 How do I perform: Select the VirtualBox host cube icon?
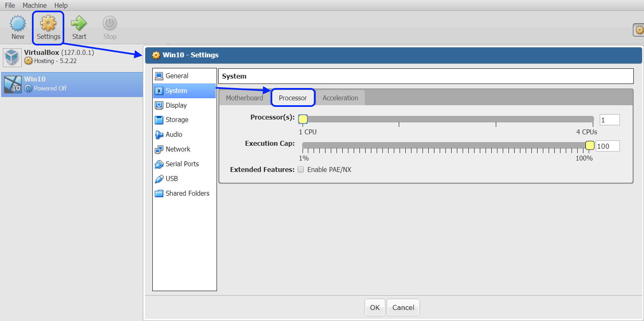tap(12, 57)
